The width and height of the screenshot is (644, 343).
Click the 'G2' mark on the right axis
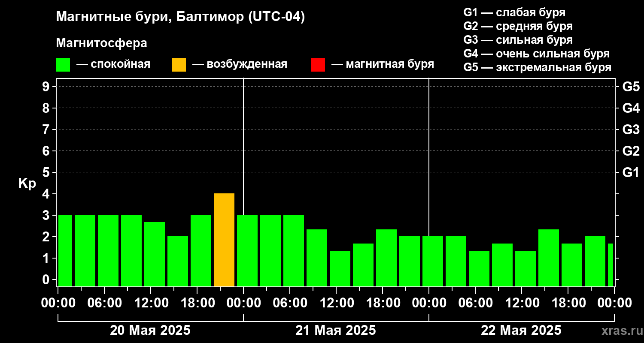coord(631,151)
